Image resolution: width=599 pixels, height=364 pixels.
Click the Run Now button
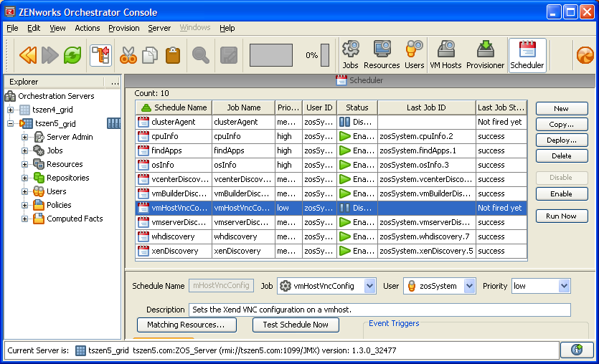[562, 216]
